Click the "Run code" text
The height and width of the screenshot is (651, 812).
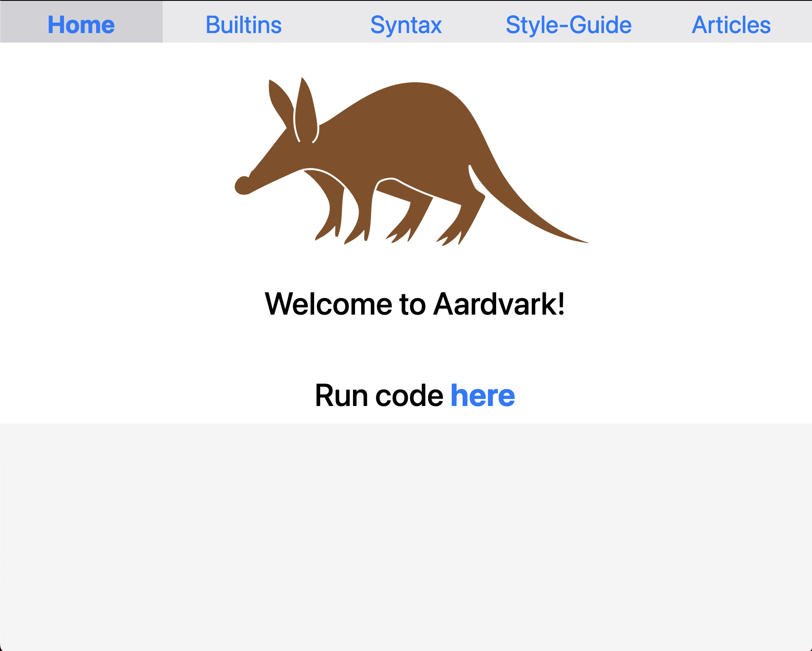coord(379,396)
